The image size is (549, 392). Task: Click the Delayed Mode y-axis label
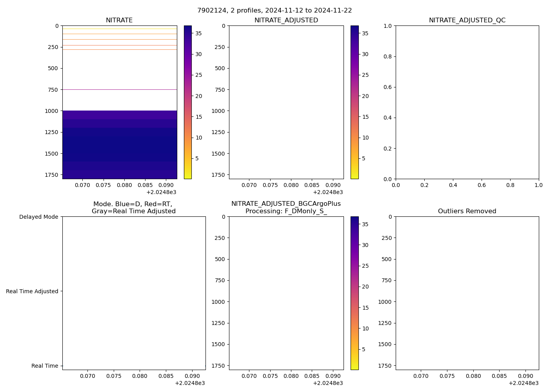tap(38, 217)
